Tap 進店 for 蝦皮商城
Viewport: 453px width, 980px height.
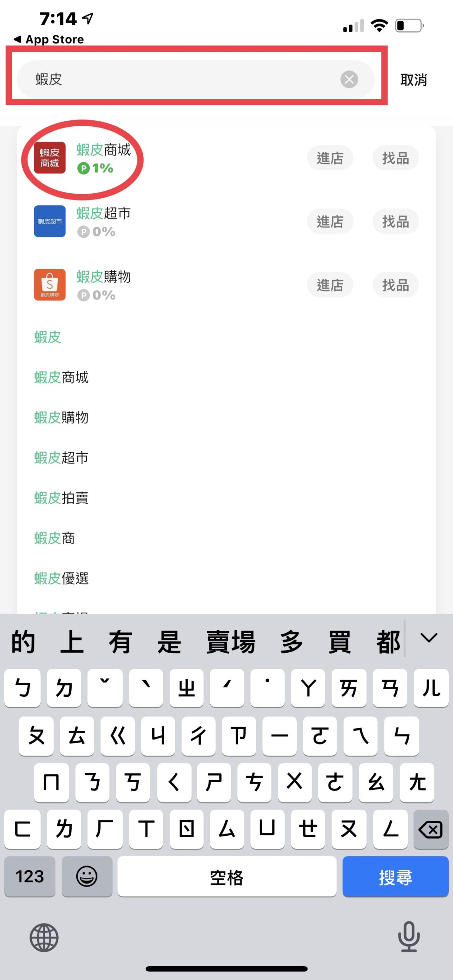pyautogui.click(x=330, y=158)
